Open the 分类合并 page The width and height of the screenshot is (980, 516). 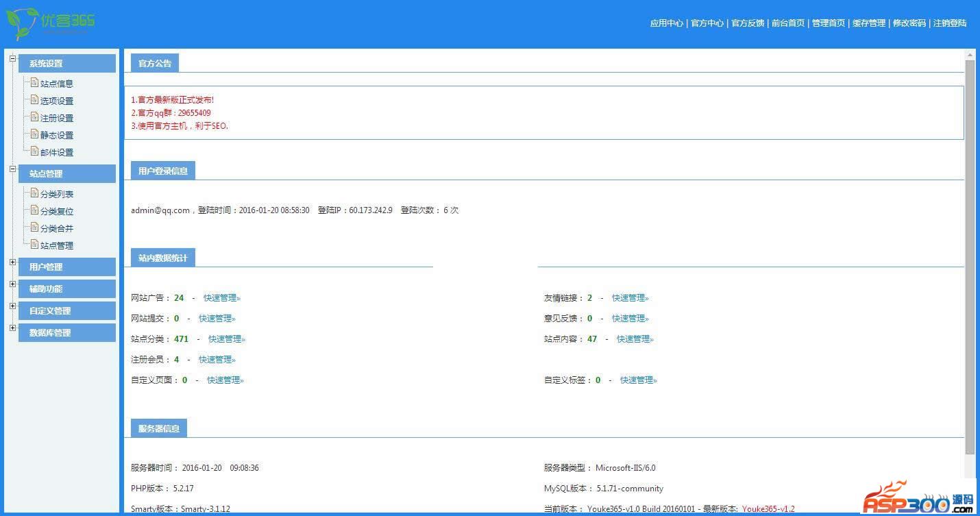tap(56, 228)
